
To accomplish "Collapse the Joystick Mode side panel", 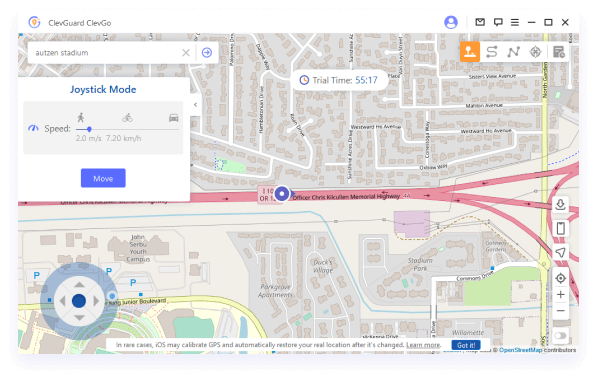I will (x=195, y=104).
